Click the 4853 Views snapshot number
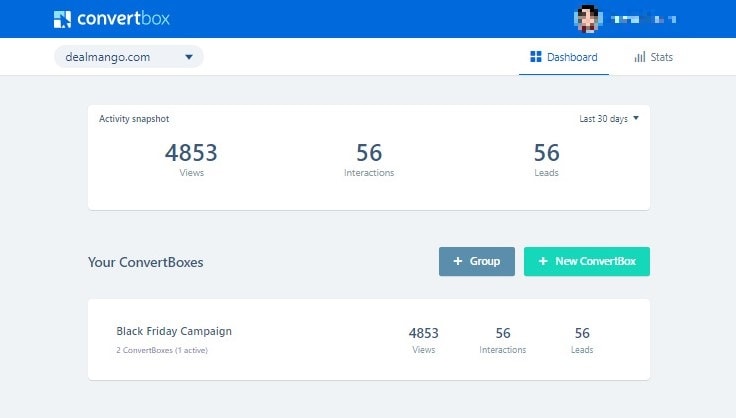 191,152
